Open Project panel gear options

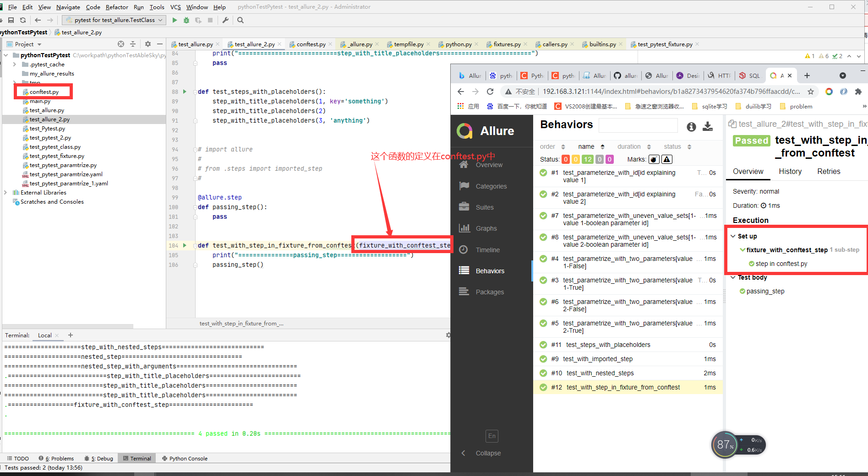coord(147,44)
